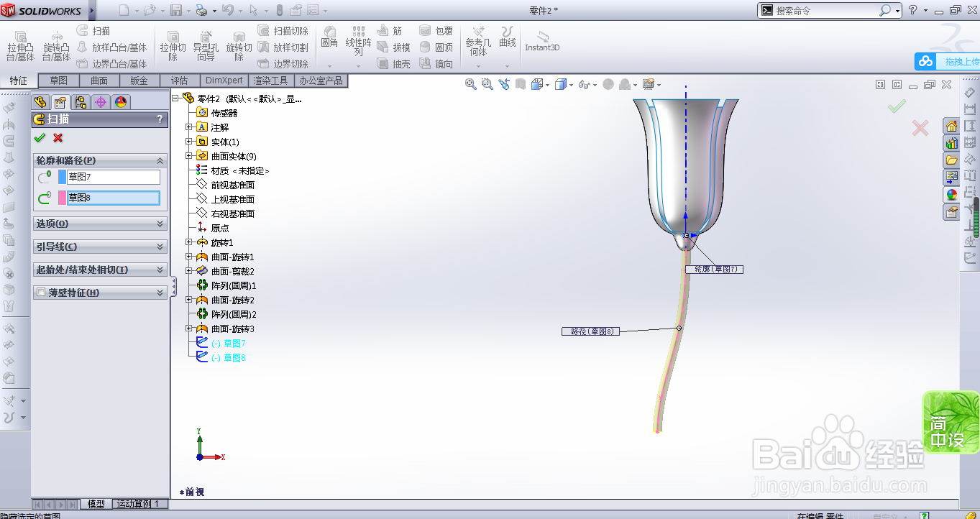The width and height of the screenshot is (980, 519).
Task: Switch to the 渲染工具 render tools tab
Action: 271,81
